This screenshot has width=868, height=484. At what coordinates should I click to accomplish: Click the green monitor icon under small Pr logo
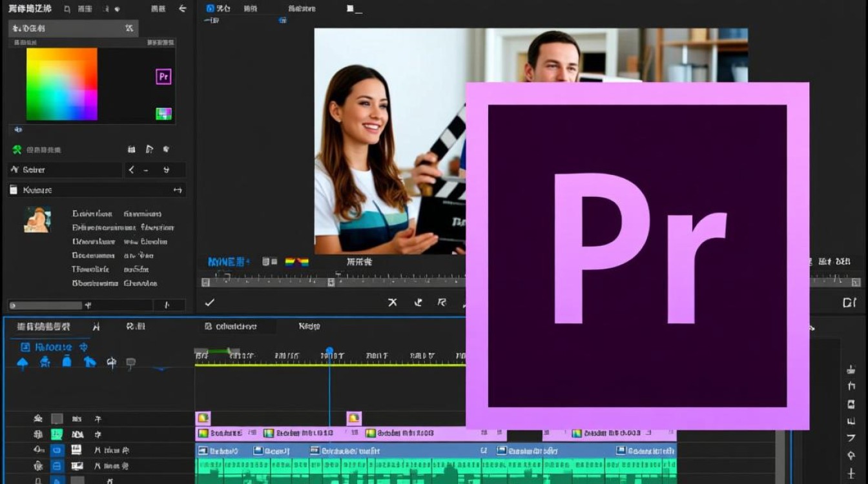(x=164, y=114)
